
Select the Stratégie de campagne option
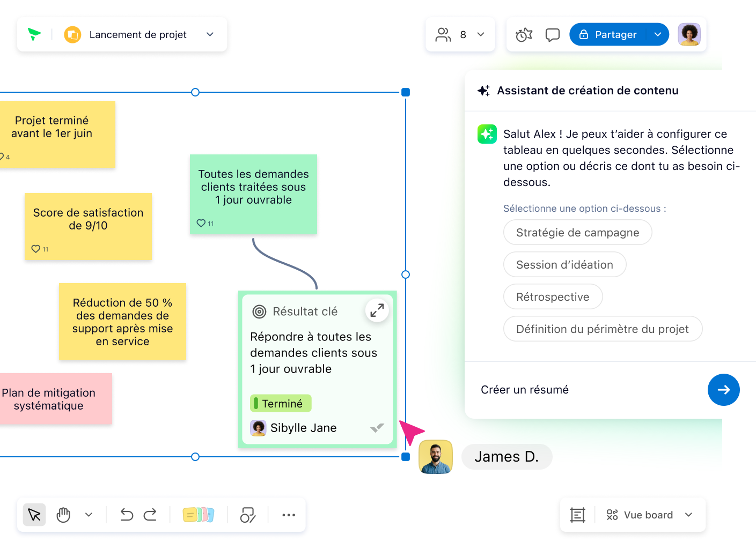click(x=577, y=233)
